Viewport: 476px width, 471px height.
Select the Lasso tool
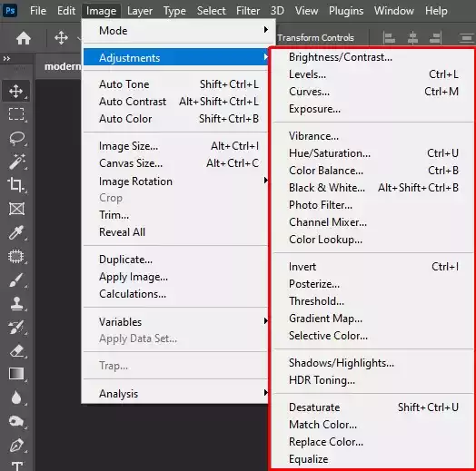coord(16,138)
